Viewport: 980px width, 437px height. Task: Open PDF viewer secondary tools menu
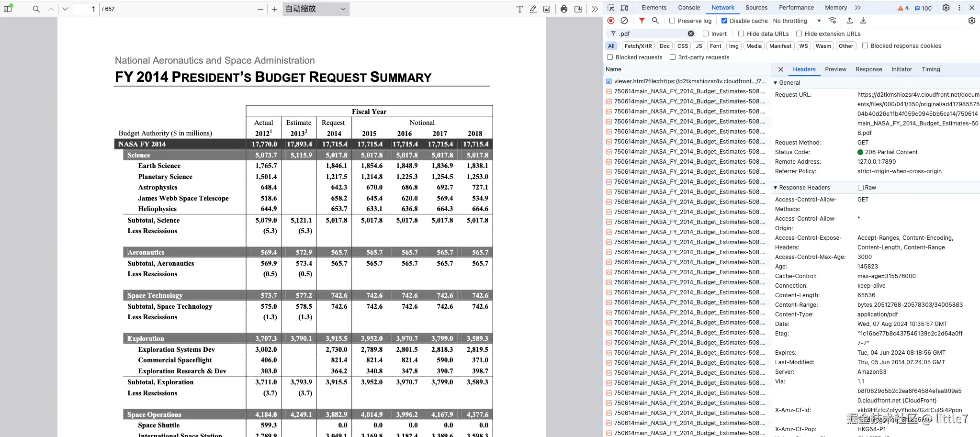click(x=595, y=9)
